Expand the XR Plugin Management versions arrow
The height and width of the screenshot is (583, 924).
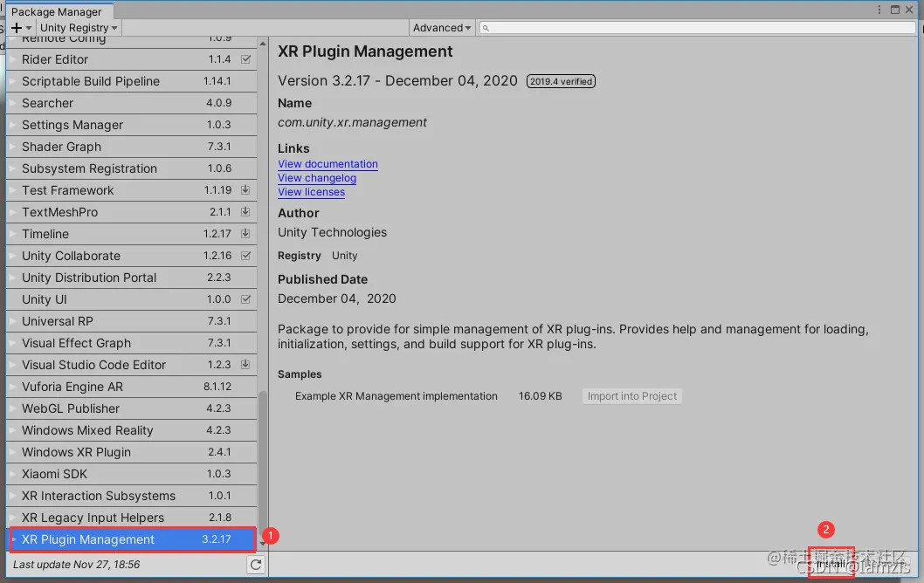pyautogui.click(x=14, y=538)
